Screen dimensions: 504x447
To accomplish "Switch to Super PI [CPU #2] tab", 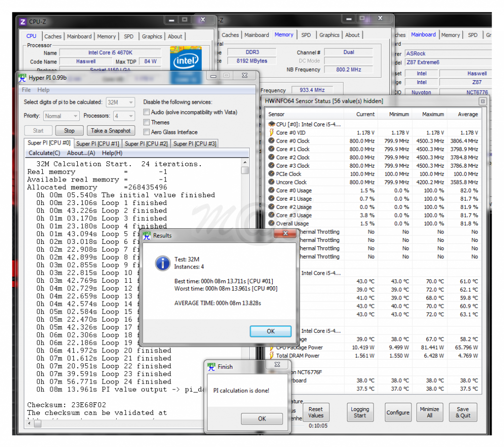I will coord(146,144).
